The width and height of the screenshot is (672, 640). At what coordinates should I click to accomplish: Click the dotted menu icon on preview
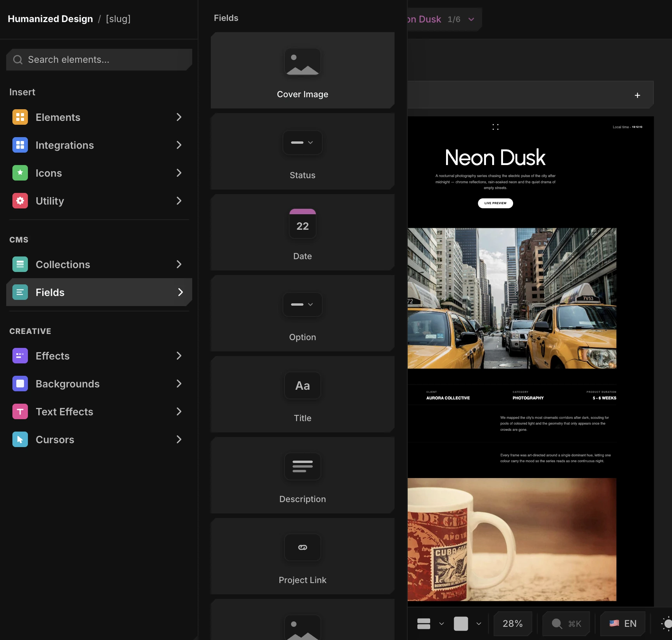coord(495,127)
